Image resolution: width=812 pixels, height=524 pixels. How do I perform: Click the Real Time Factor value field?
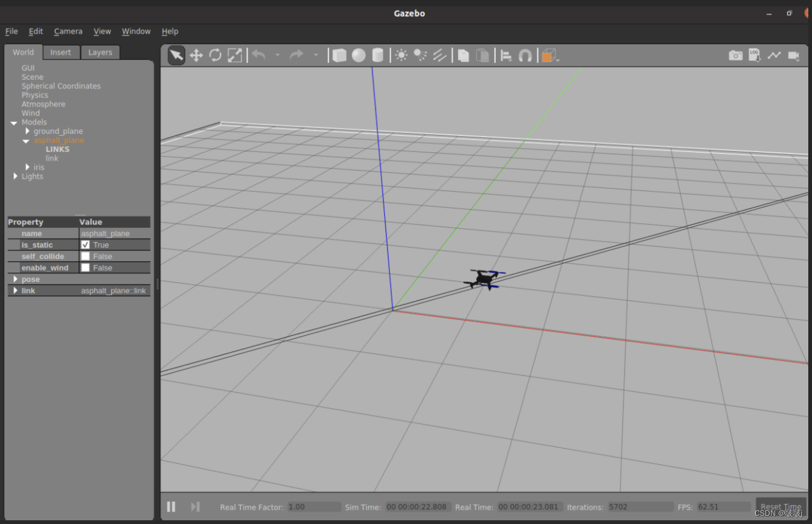tap(314, 507)
